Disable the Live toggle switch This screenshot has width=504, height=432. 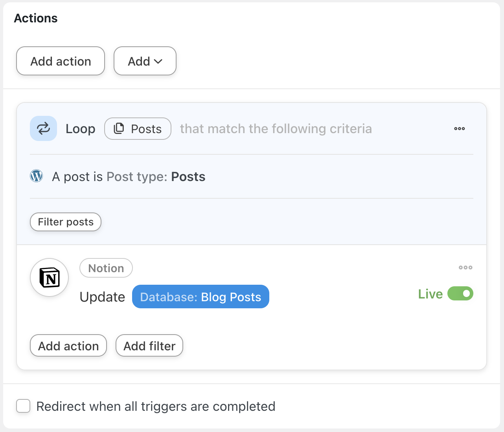[460, 294]
